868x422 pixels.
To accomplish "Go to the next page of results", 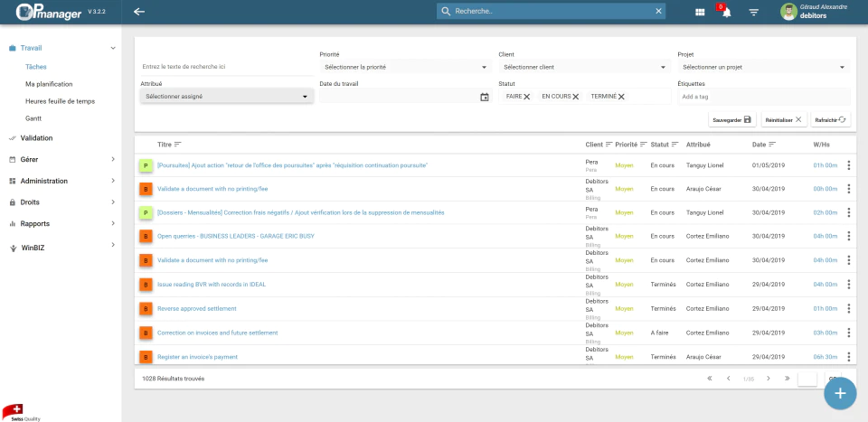I will point(769,379).
